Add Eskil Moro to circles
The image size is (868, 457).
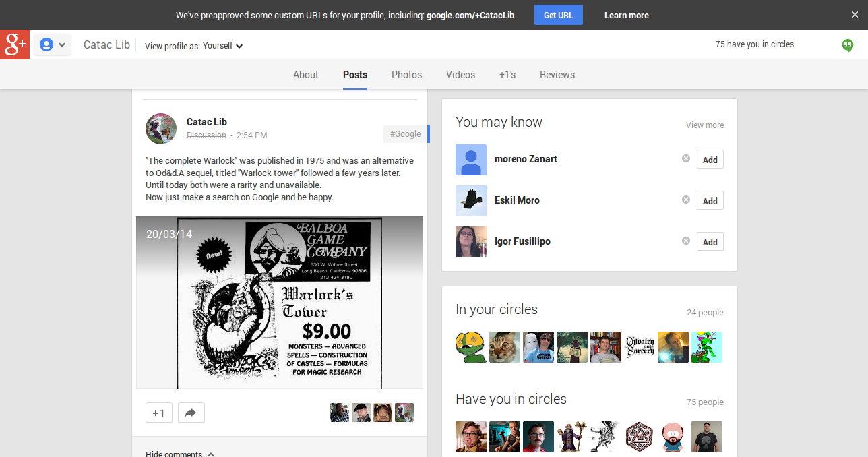pyautogui.click(x=710, y=201)
